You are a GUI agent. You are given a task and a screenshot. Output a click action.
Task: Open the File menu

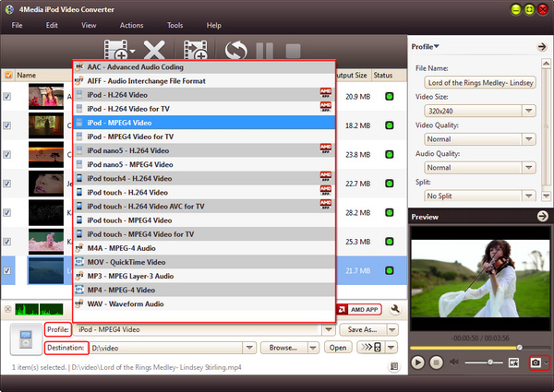pyautogui.click(x=17, y=25)
